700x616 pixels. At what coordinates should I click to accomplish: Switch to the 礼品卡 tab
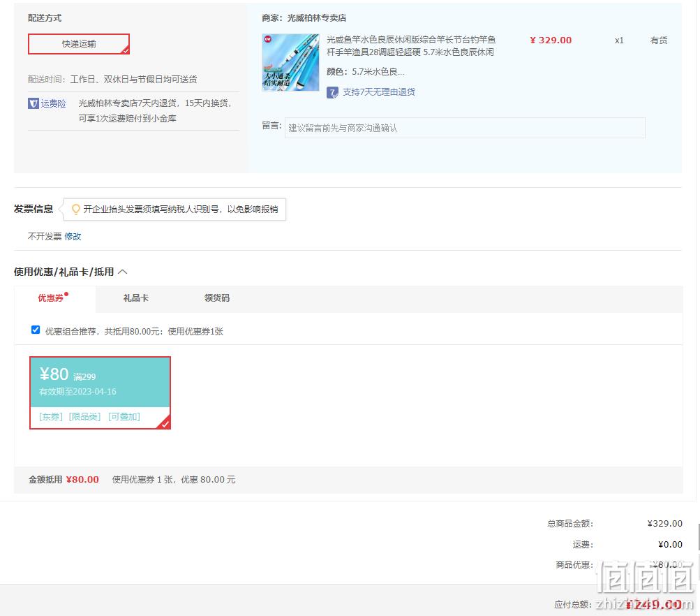(x=135, y=298)
